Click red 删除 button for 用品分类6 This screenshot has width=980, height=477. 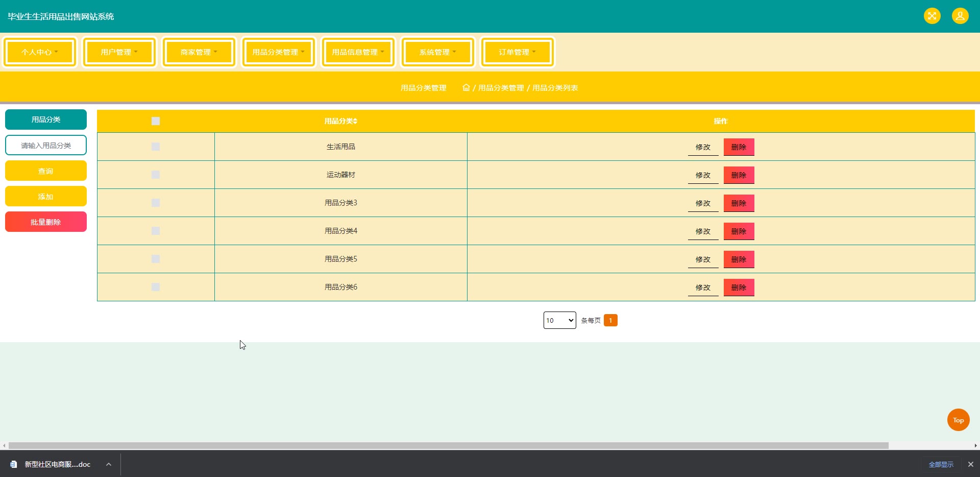pyautogui.click(x=739, y=288)
